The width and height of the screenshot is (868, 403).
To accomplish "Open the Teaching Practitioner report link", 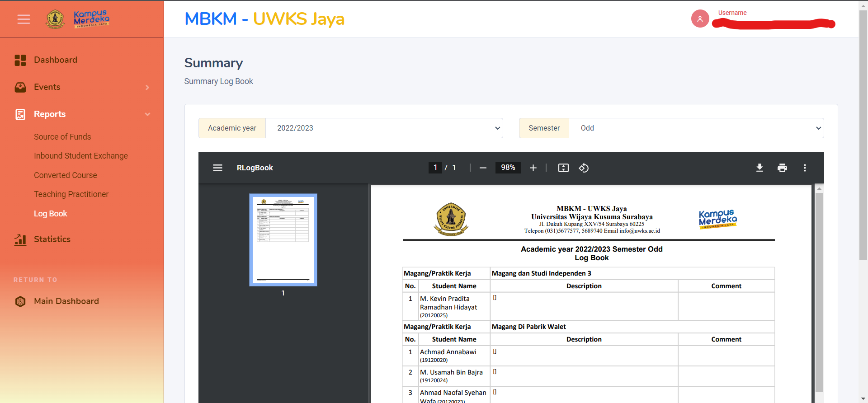I will (x=71, y=194).
